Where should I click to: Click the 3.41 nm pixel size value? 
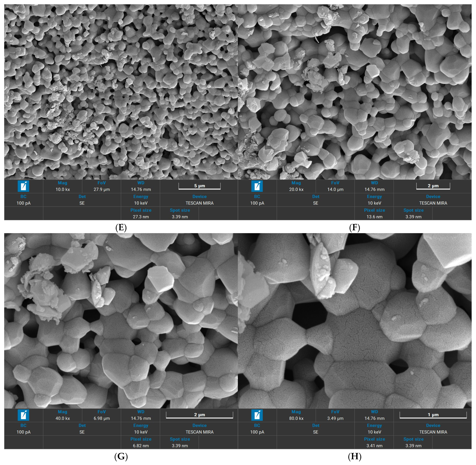click(x=374, y=446)
